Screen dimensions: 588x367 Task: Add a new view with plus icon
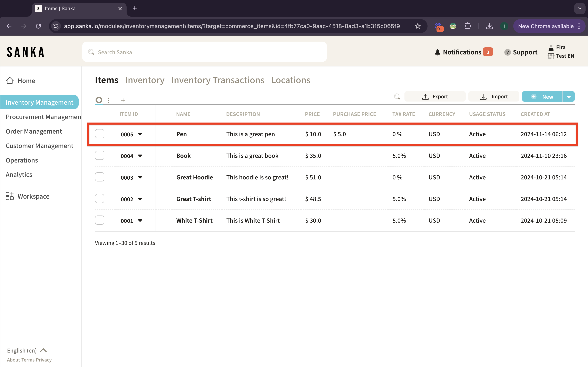[123, 100]
